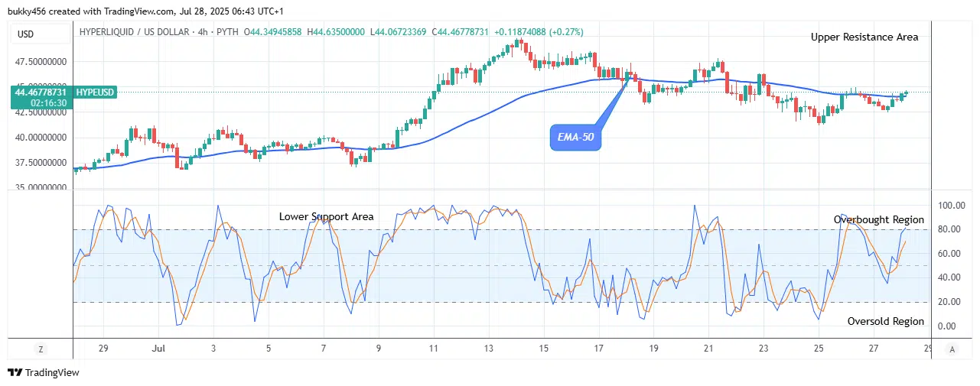The width and height of the screenshot is (980, 386).
Task: Click the 23 date label on time axis
Action: point(763,349)
